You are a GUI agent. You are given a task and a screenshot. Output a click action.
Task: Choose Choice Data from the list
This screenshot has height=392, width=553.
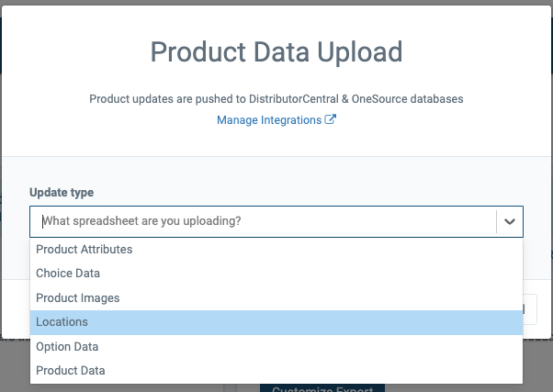pos(276,274)
